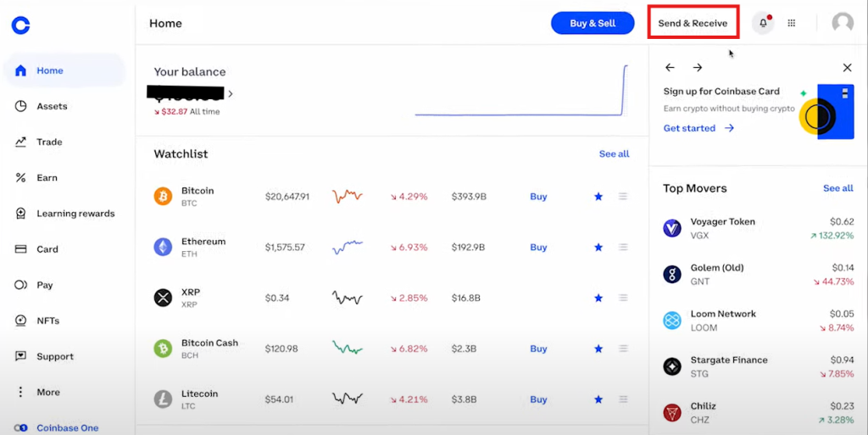Go to previous promo card arrow
The width and height of the screenshot is (868, 435).
coord(670,68)
